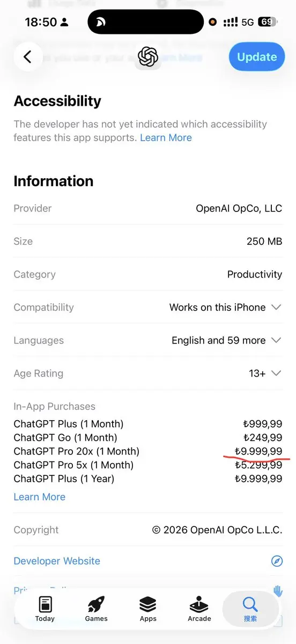Tap the profile icon in status bar

(x=65, y=23)
